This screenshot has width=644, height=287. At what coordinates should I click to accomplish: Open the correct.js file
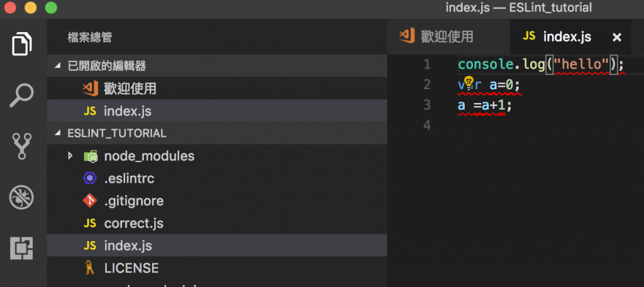pyautogui.click(x=217, y=224)
